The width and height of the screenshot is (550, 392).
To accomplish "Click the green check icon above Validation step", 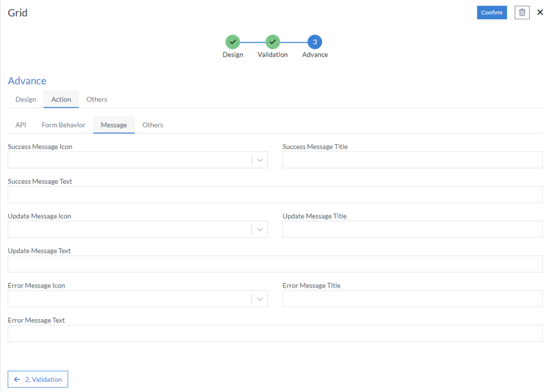I will tap(272, 42).
